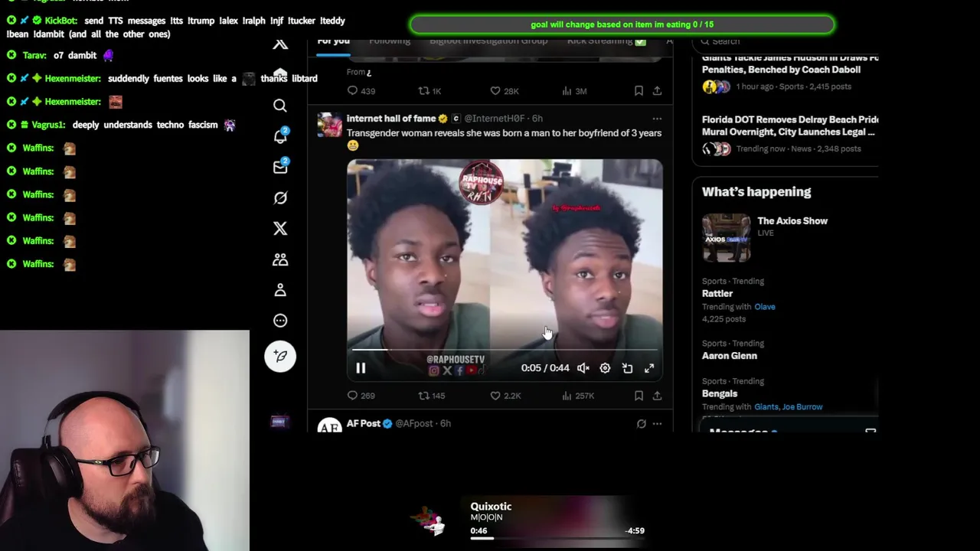Seek in Quixotic song progress bar
980x551 pixels.
[x=557, y=538]
